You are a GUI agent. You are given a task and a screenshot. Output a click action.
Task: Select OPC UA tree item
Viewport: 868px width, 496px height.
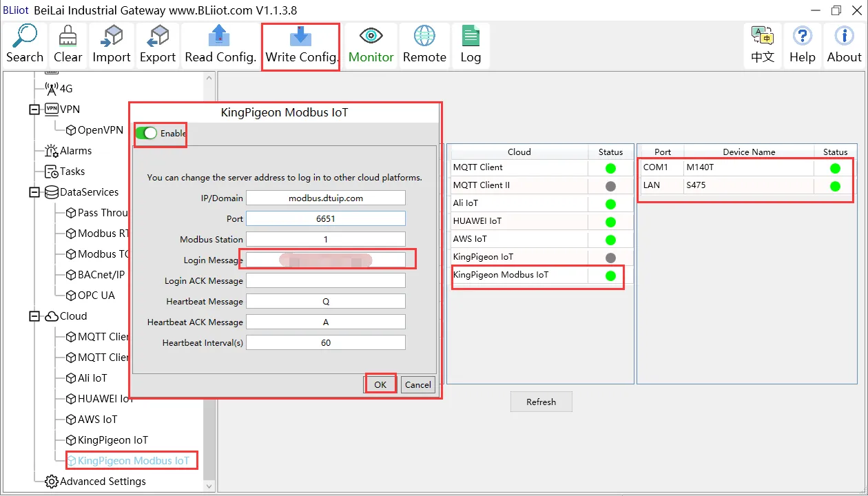(x=90, y=296)
